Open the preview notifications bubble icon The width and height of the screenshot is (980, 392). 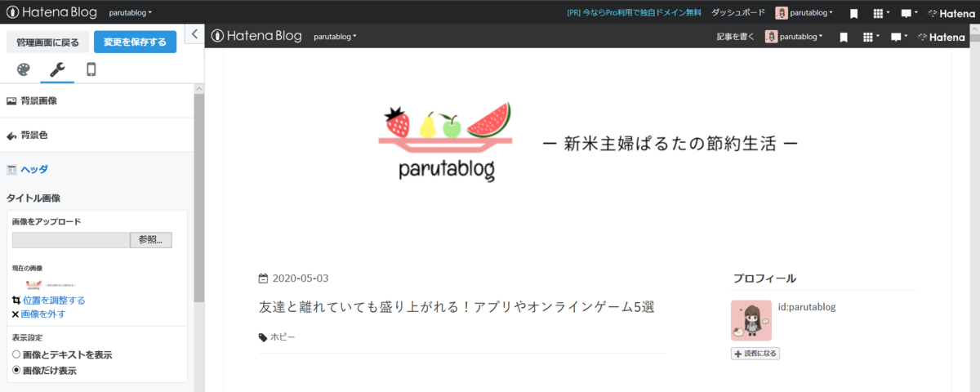pyautogui.click(x=899, y=37)
